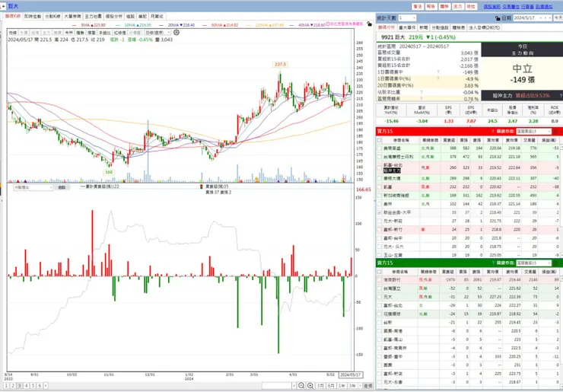The image size is (563, 392).
Task: Click the 5MA legend color line
Action: (x=75, y=25)
